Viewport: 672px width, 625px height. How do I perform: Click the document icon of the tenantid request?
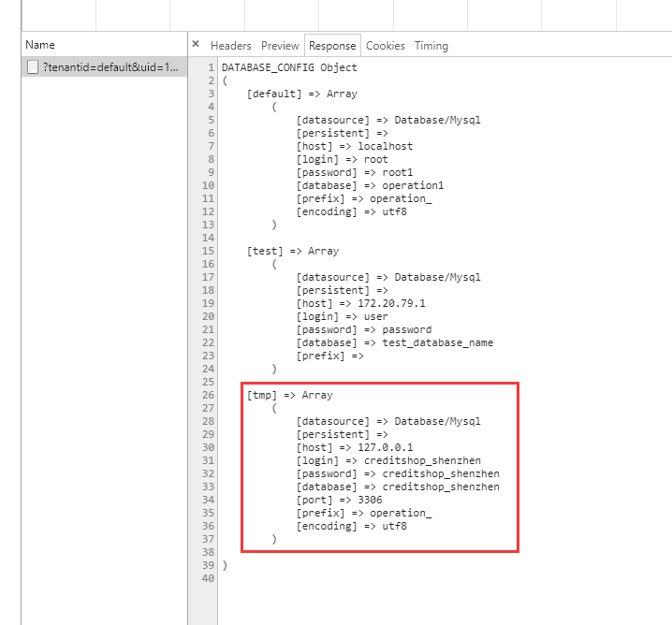(33, 67)
